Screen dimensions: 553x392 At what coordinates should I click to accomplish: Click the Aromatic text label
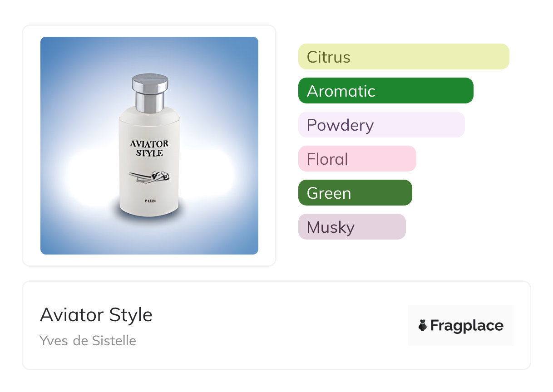pos(341,91)
